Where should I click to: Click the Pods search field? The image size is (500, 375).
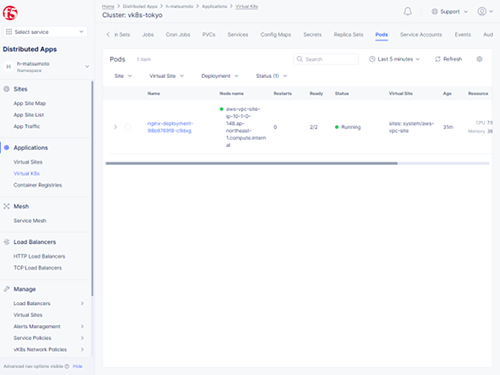[326, 59]
